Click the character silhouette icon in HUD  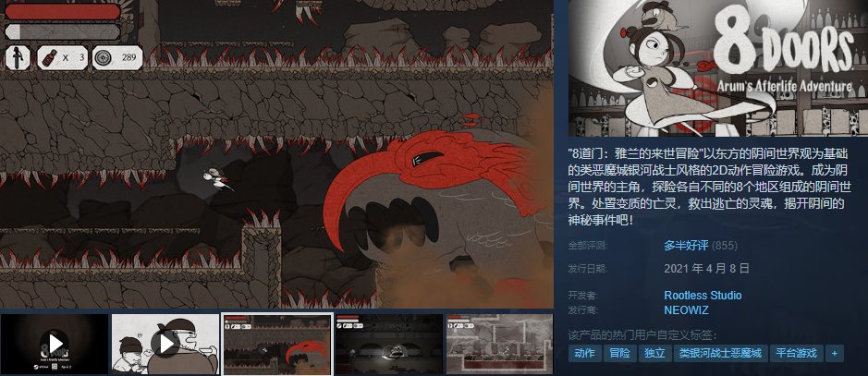tap(18, 57)
